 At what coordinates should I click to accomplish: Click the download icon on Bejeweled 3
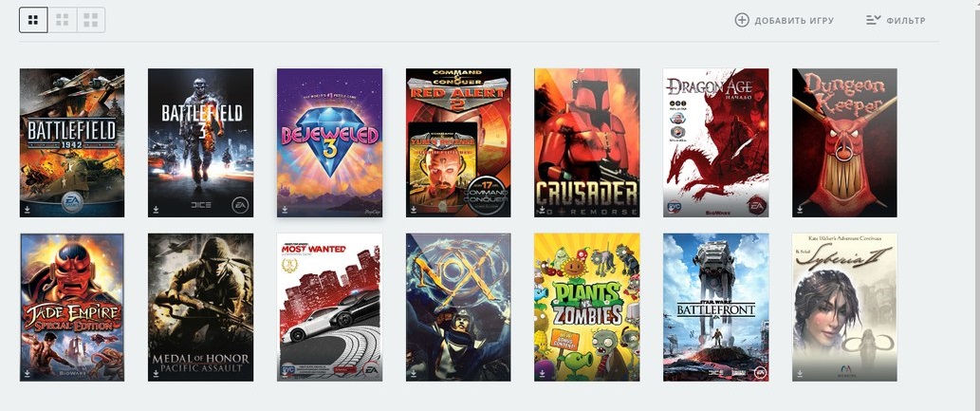point(285,210)
